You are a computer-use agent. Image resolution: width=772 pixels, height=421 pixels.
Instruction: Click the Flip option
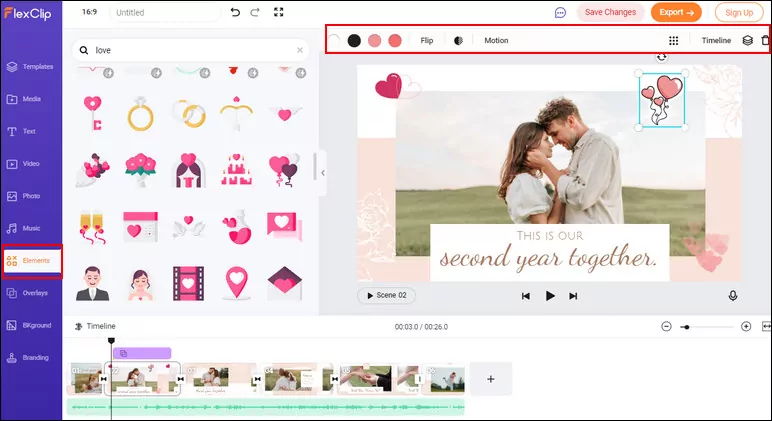pyautogui.click(x=427, y=40)
